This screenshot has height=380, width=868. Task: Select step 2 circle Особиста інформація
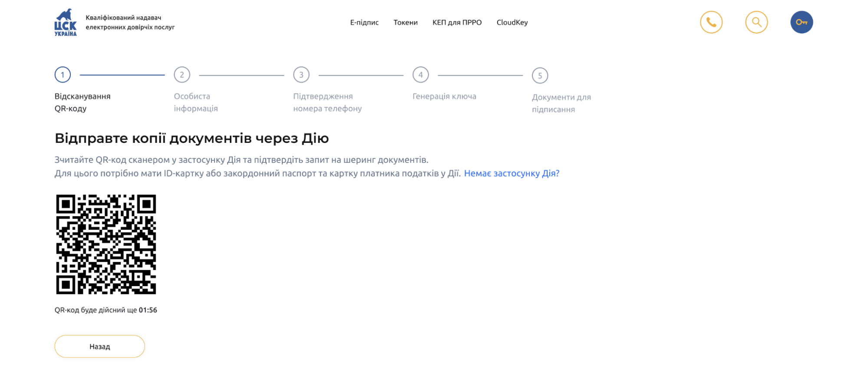click(x=182, y=75)
